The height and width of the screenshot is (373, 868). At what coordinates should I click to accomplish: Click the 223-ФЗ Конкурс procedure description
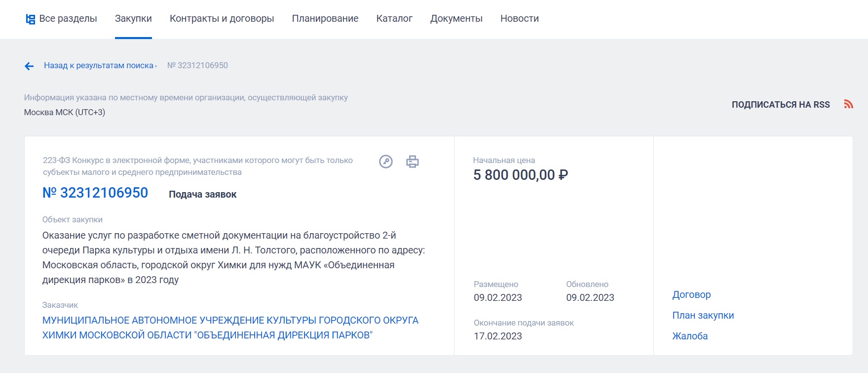pyautogui.click(x=198, y=166)
